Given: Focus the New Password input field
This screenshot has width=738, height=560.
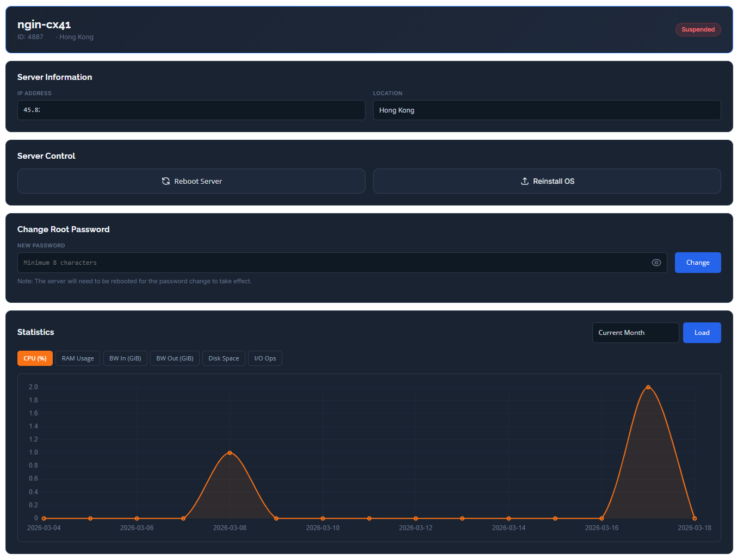Looking at the screenshot, I should pos(332,263).
